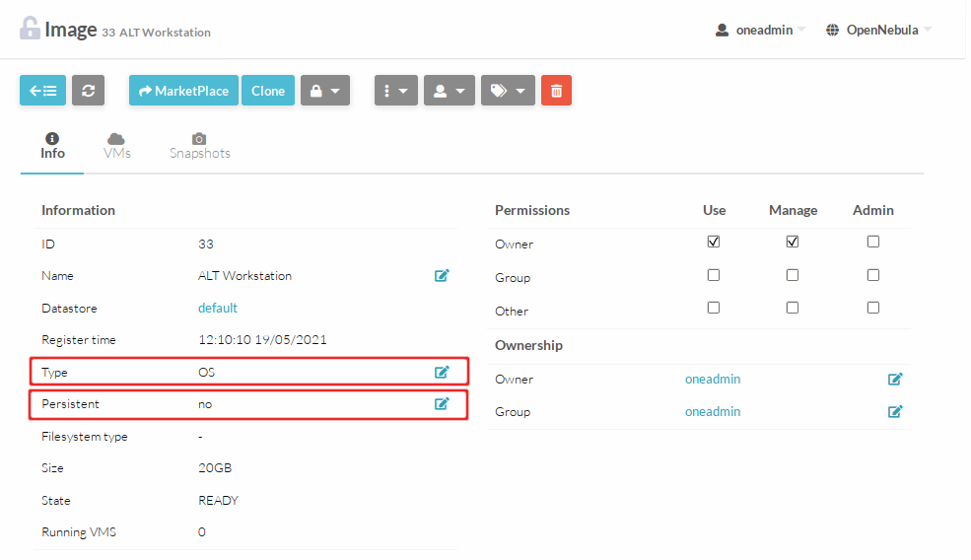Open the labels tag dropdown
This screenshot has width=971, height=560.
(508, 91)
